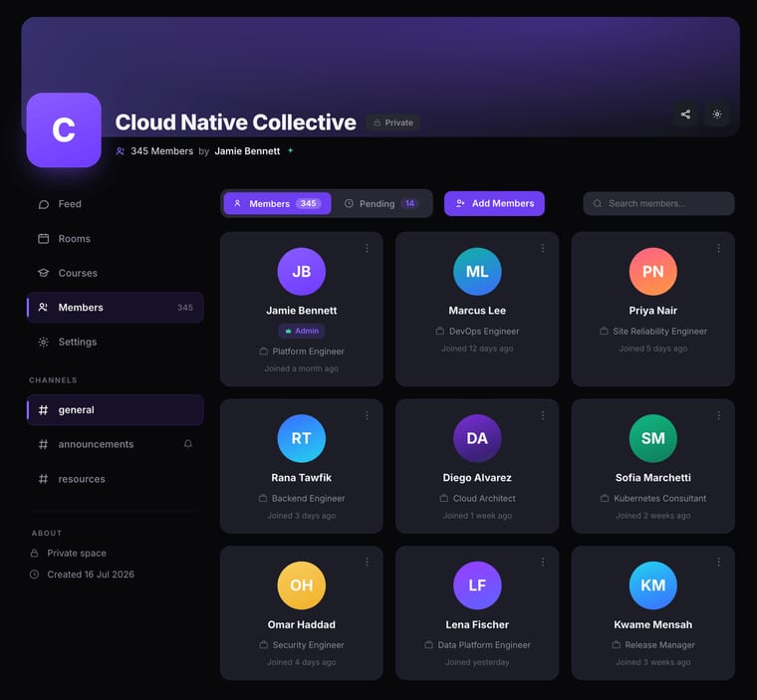The height and width of the screenshot is (700, 757).
Task: Open more options on Omar Haddad's card
Action: 367,562
